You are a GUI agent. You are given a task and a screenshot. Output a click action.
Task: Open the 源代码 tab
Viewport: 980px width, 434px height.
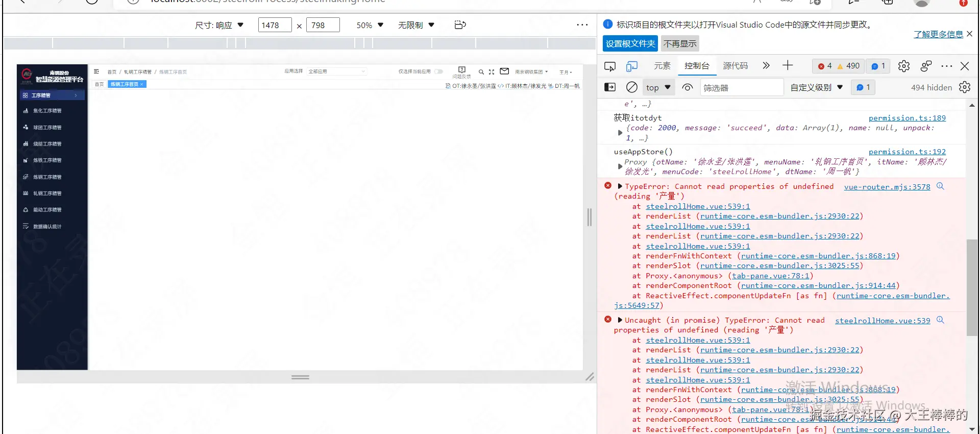[x=735, y=66]
